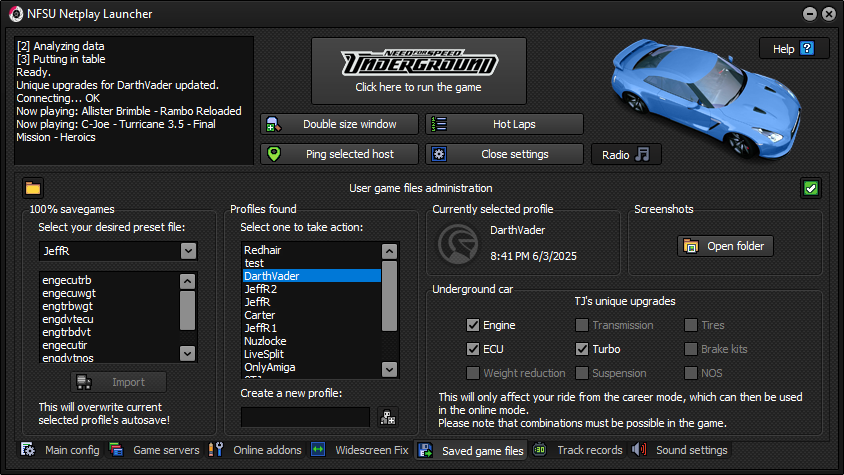Click the Hot Laps list icon
Viewport: 844px width, 475px height.
click(x=439, y=124)
